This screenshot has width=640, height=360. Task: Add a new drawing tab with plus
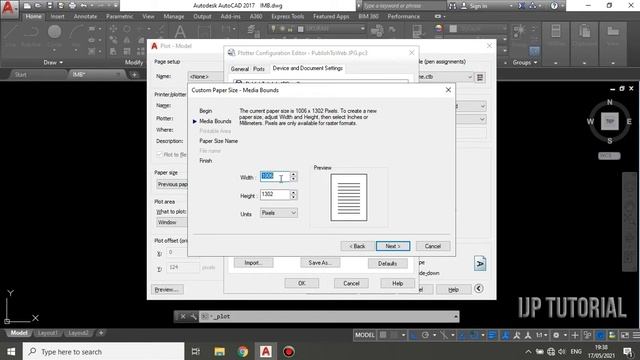(134, 74)
